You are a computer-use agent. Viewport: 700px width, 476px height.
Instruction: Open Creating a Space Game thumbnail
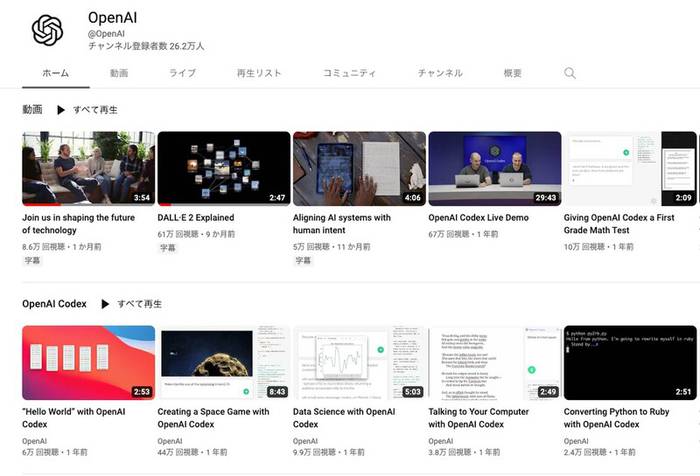tap(224, 363)
